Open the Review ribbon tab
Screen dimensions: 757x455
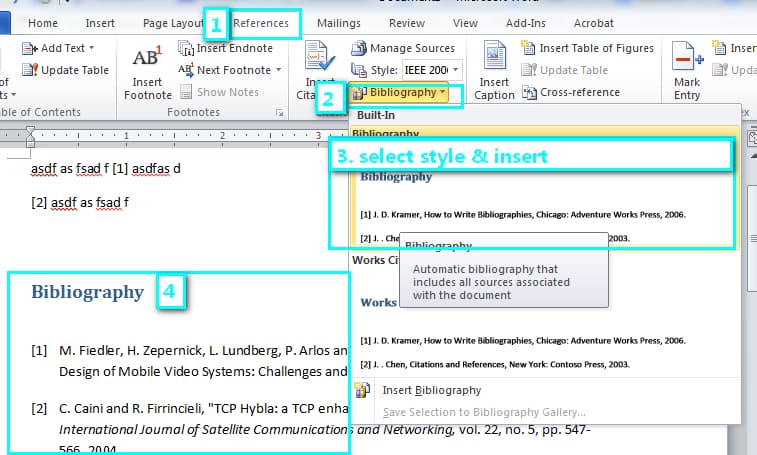click(407, 23)
